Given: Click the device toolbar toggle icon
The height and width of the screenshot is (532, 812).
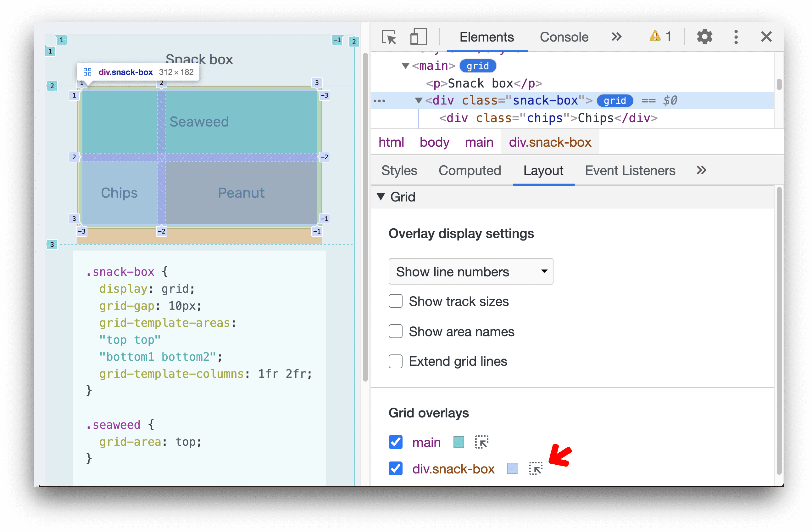Looking at the screenshot, I should pyautogui.click(x=417, y=37).
